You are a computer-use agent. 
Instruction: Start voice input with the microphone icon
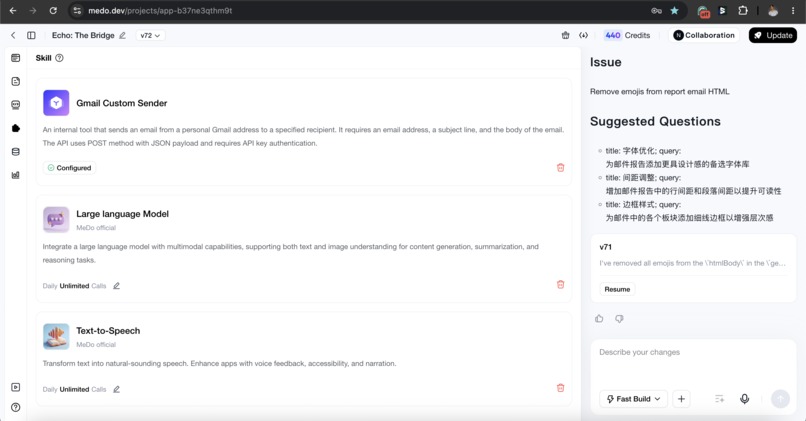(744, 399)
